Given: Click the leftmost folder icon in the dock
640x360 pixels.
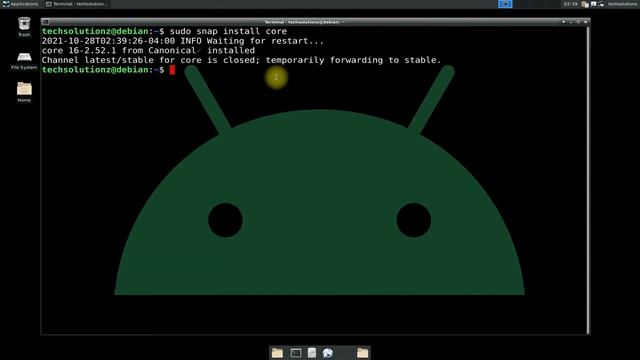Looking at the screenshot, I should tap(278, 353).
